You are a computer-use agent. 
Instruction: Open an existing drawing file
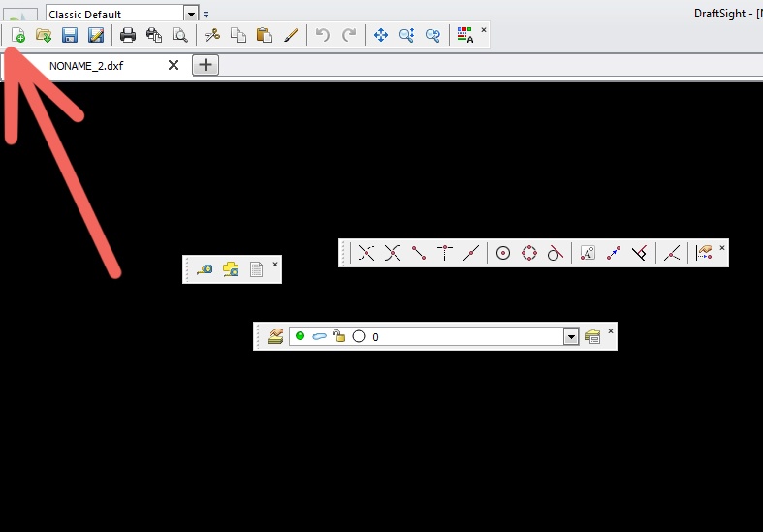44,35
